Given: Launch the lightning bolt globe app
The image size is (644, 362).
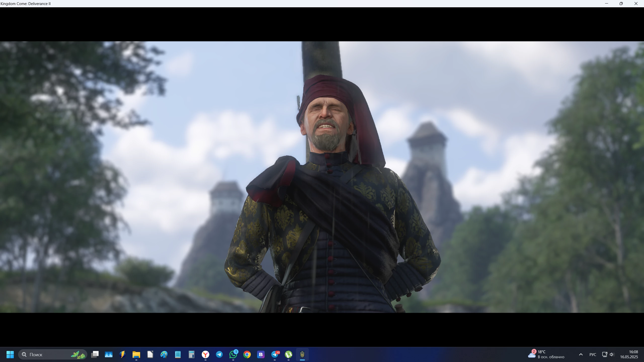Looking at the screenshot, I should click(x=123, y=354).
